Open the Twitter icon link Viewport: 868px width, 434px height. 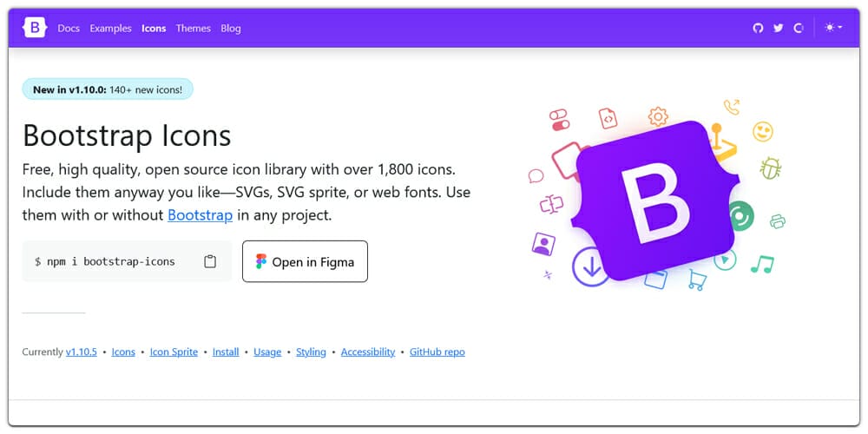pyautogui.click(x=779, y=28)
